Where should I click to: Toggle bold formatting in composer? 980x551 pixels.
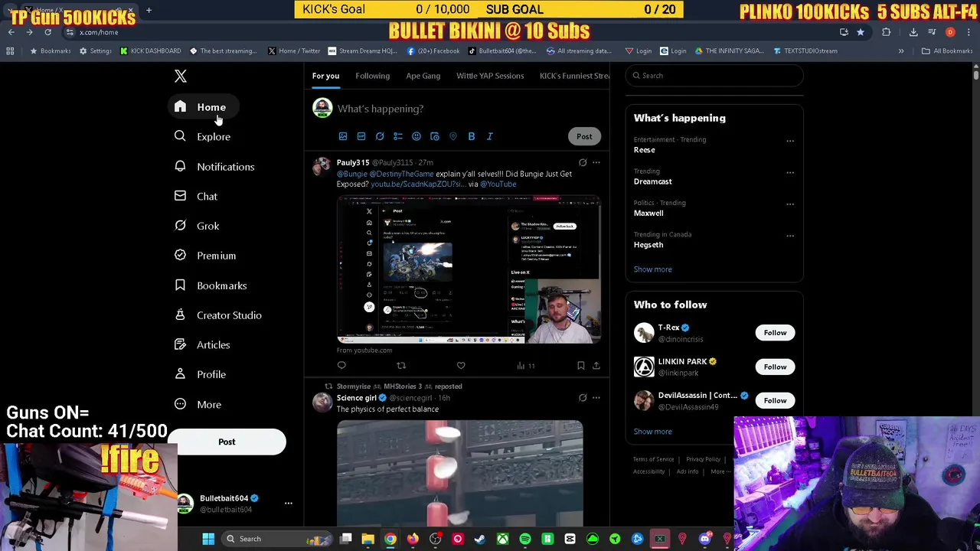pyautogui.click(x=472, y=136)
